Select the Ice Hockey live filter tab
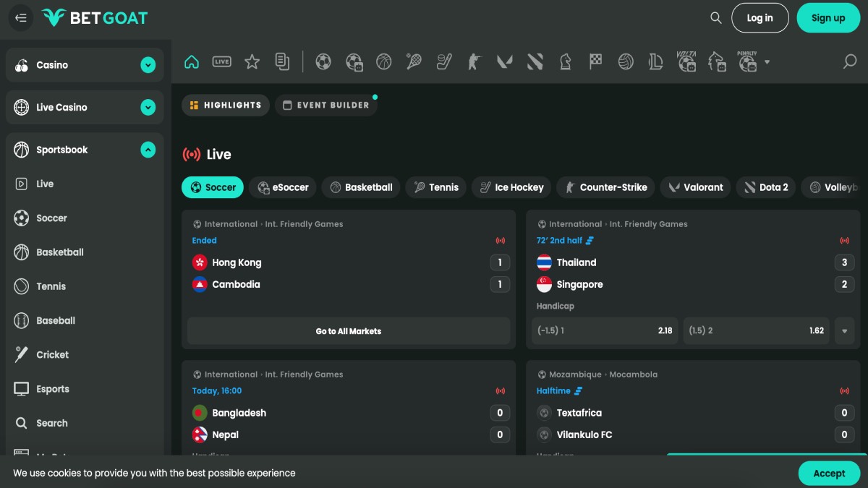 point(511,187)
